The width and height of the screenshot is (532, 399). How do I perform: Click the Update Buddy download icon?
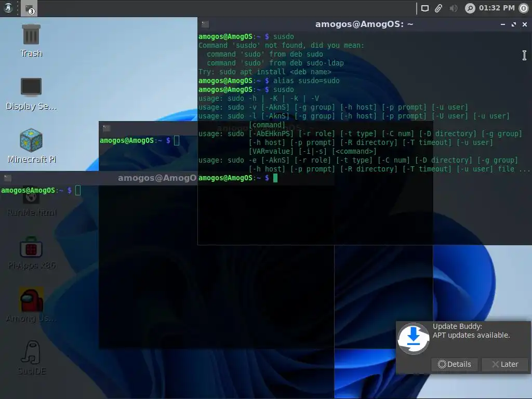click(x=413, y=339)
